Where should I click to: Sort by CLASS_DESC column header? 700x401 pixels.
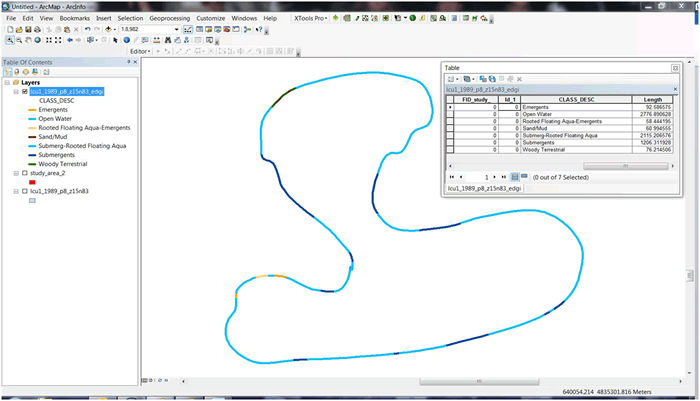576,100
